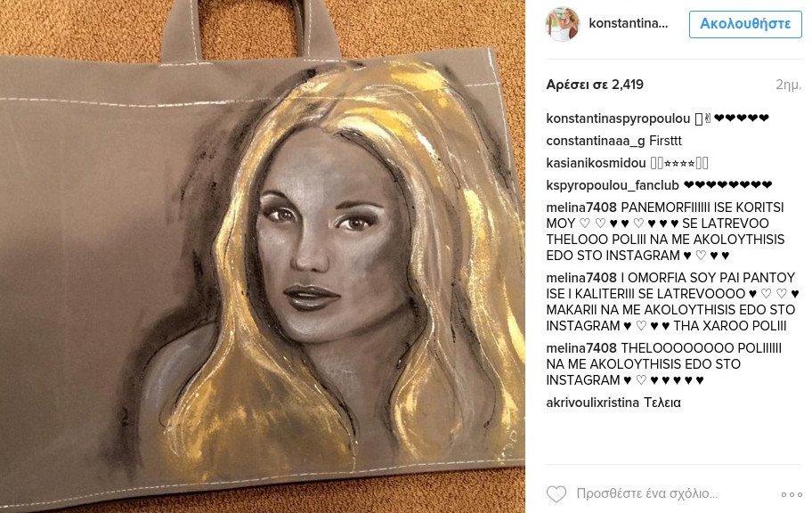Open the painted handbag post image

pos(263,256)
